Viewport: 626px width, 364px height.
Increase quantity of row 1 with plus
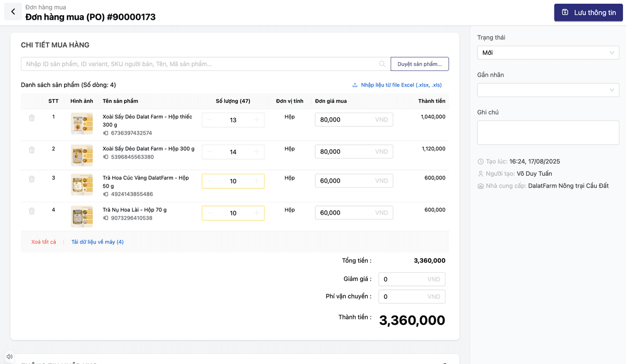tap(256, 120)
